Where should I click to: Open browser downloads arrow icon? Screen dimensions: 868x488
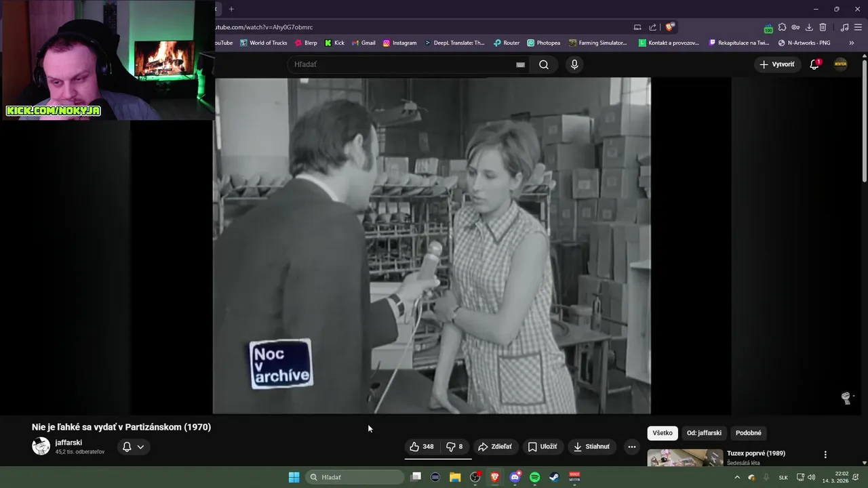(809, 27)
